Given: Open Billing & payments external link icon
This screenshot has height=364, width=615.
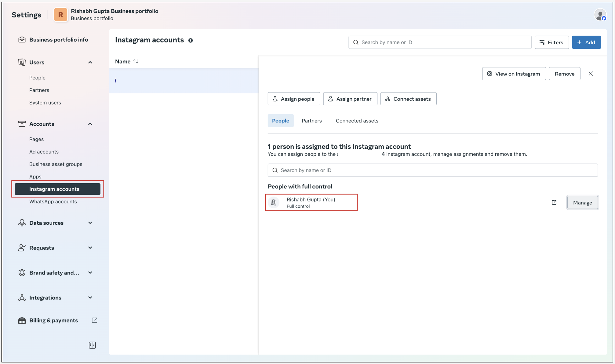Looking at the screenshot, I should point(95,320).
